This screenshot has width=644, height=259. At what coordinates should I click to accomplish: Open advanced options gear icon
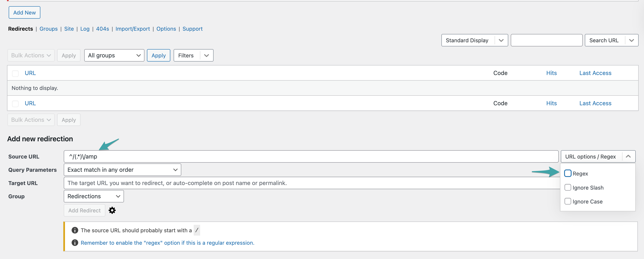click(112, 210)
